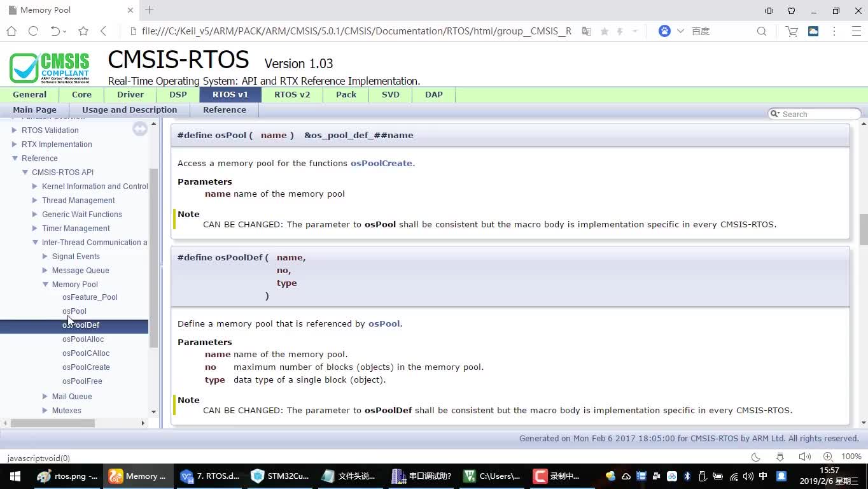Follow the osPoolCreate link
Screen dimensions: 868x489
[381, 163]
